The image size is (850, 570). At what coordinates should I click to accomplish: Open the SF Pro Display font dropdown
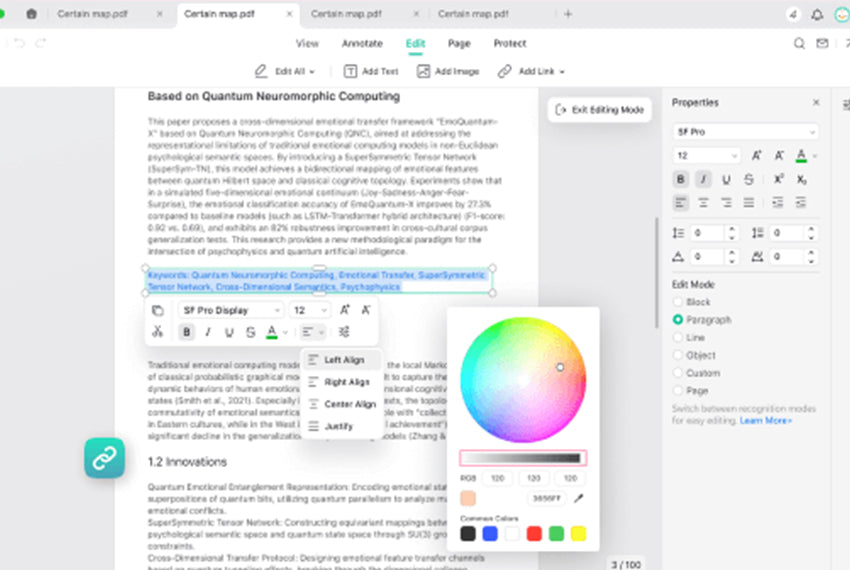(231, 310)
